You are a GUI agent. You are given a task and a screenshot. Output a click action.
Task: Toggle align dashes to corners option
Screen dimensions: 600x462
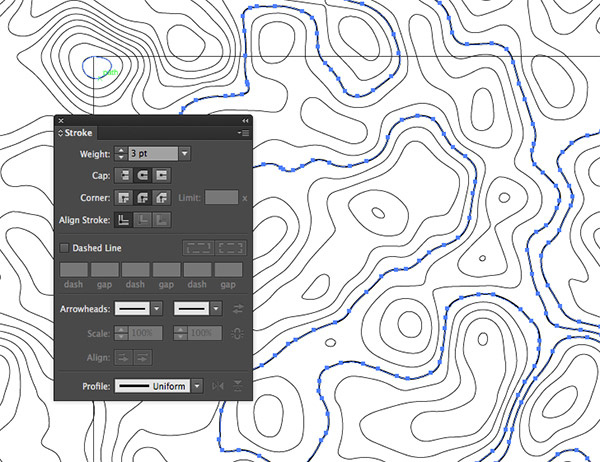tap(231, 248)
